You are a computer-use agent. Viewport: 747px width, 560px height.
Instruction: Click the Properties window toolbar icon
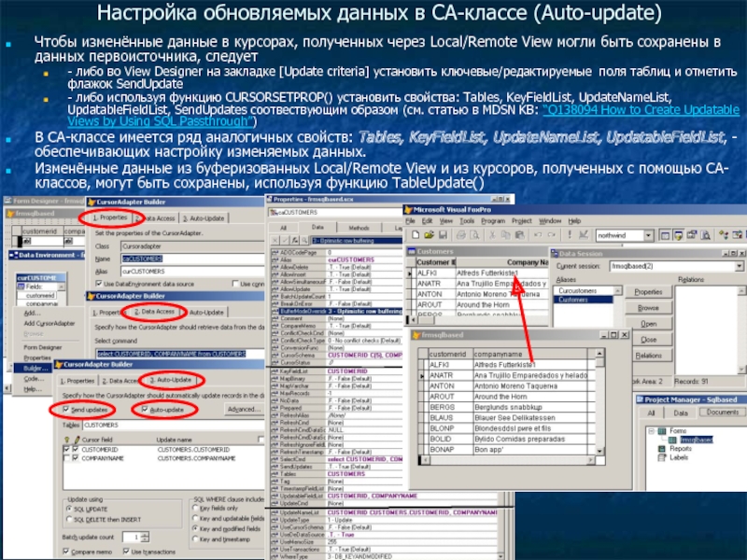(692, 235)
